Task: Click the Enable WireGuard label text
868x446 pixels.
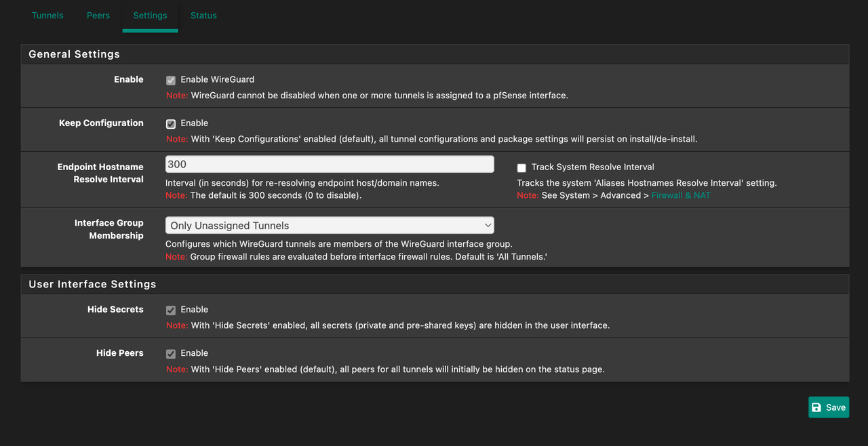Action: [217, 79]
